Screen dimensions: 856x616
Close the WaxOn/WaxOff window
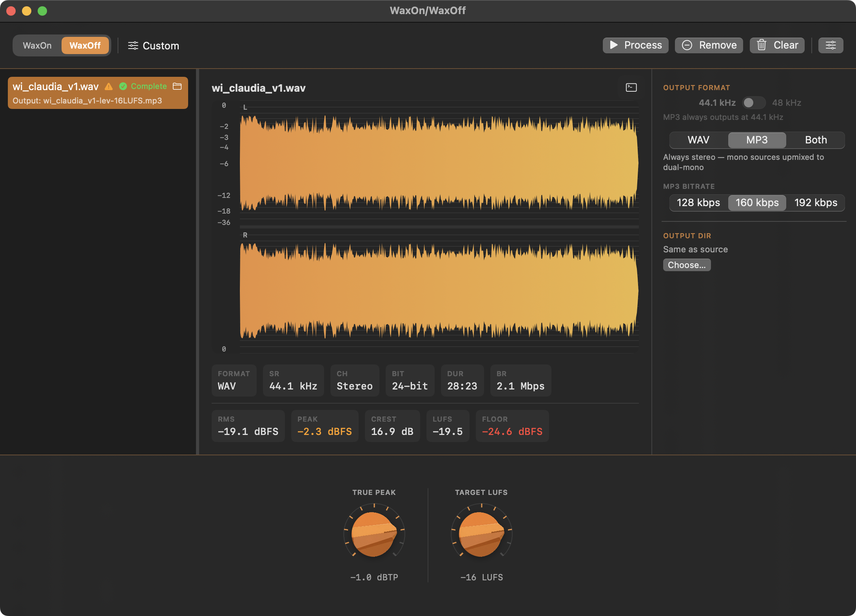click(11, 11)
